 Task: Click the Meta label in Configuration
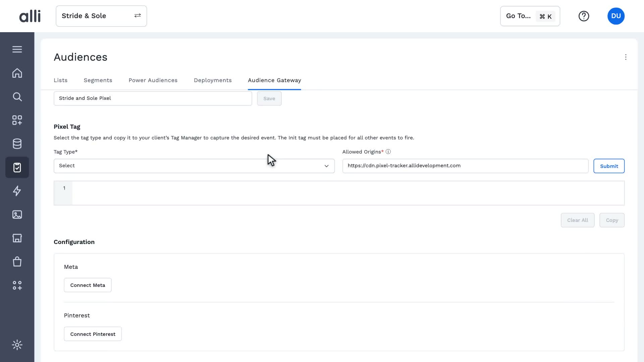(71, 267)
